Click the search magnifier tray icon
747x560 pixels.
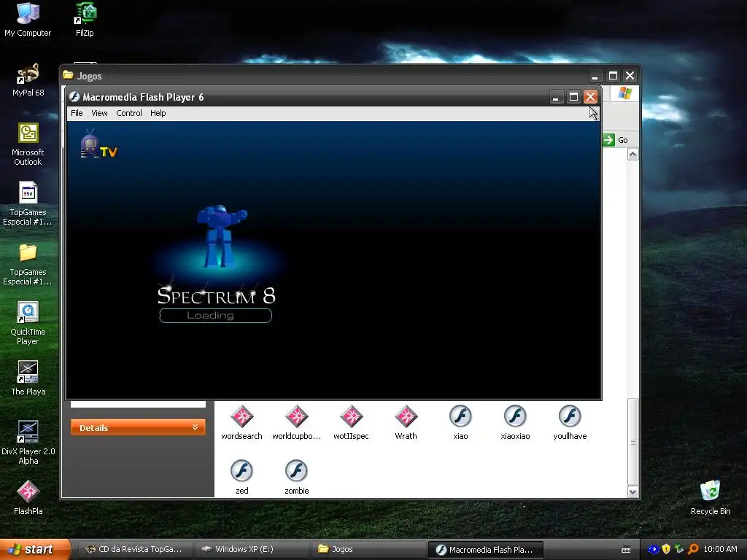pyautogui.click(x=693, y=549)
